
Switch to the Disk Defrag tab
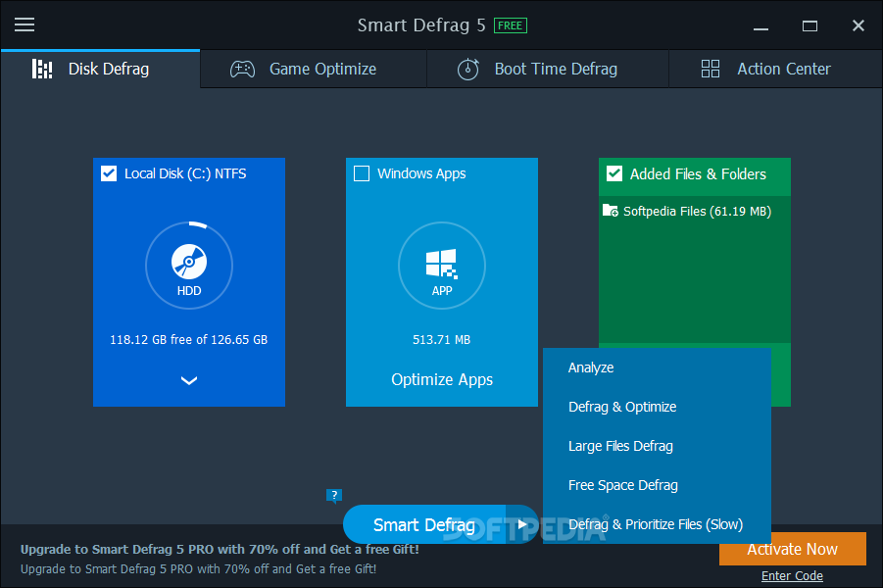(100, 69)
